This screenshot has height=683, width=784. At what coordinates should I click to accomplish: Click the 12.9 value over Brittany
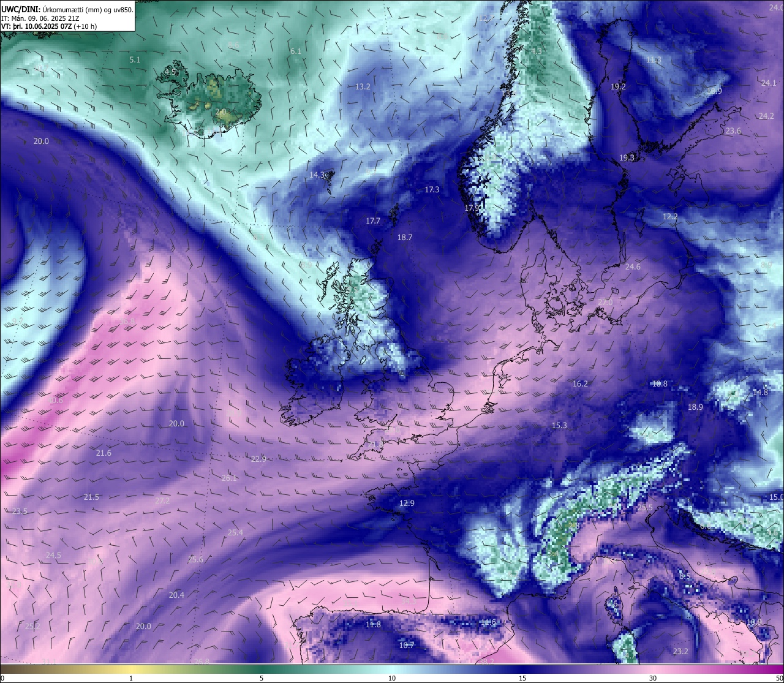pyautogui.click(x=407, y=504)
